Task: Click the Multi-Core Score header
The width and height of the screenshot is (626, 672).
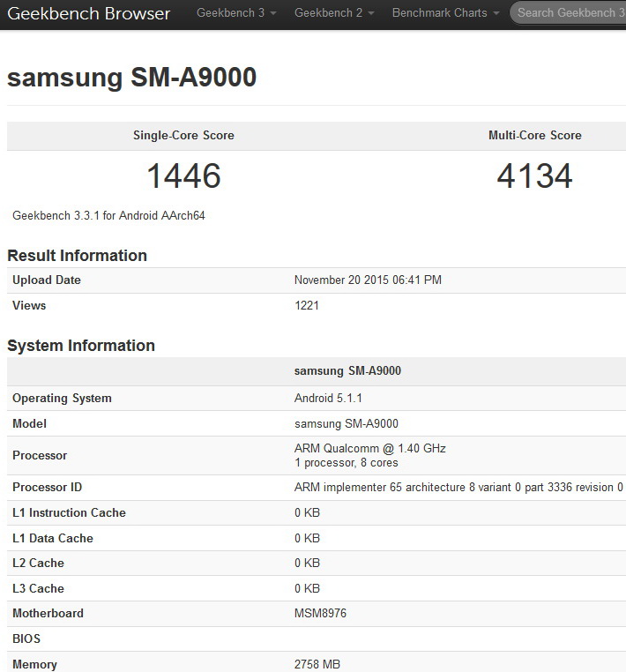Action: (x=534, y=136)
